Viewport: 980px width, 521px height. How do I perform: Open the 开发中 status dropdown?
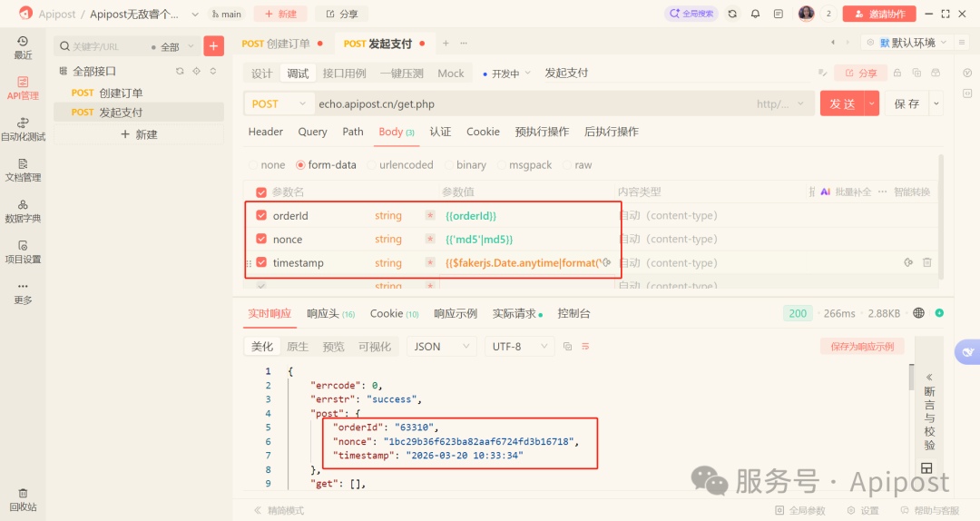coord(507,74)
